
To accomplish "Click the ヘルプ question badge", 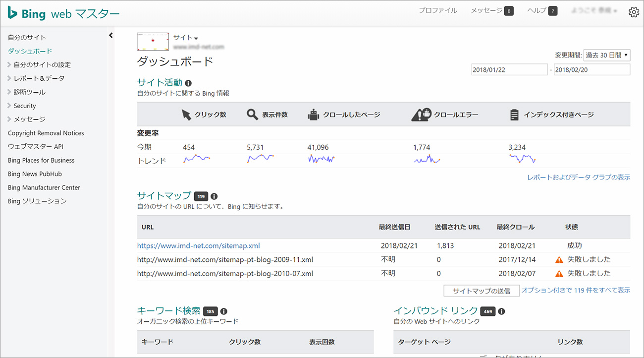I will click(553, 11).
